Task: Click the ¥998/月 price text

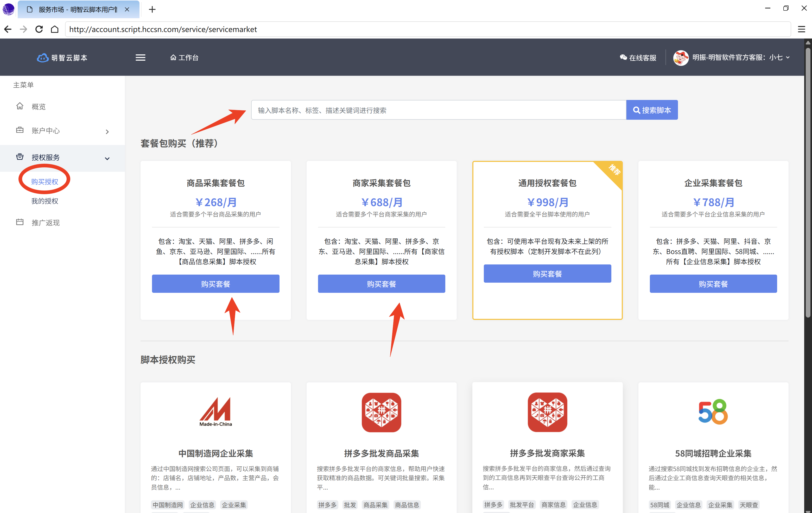Action: point(547,202)
